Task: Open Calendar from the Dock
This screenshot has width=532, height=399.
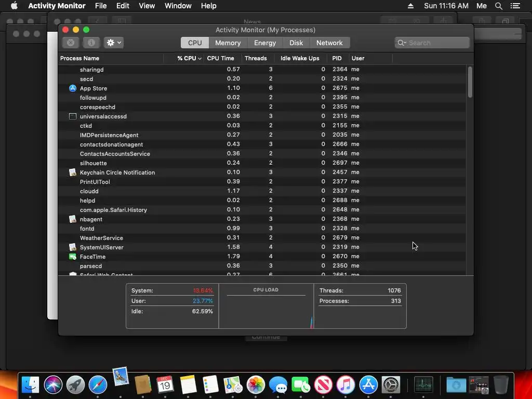Action: coord(165,385)
